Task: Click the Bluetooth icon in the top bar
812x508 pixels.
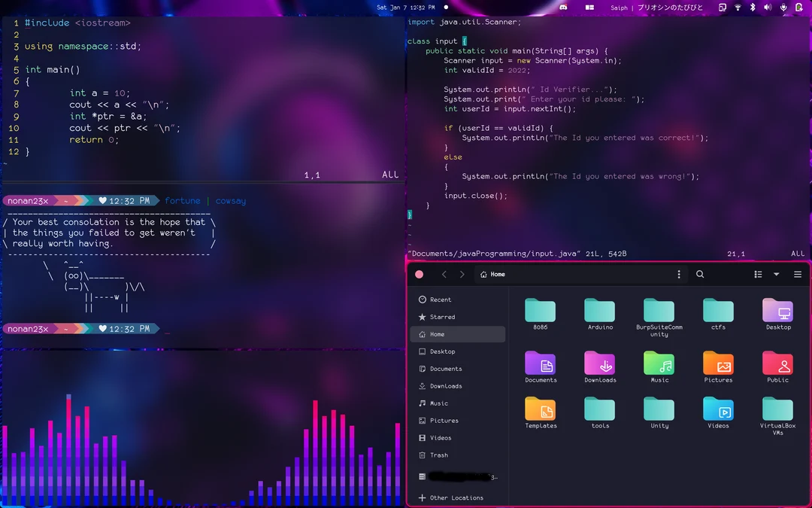Action: (x=753, y=7)
